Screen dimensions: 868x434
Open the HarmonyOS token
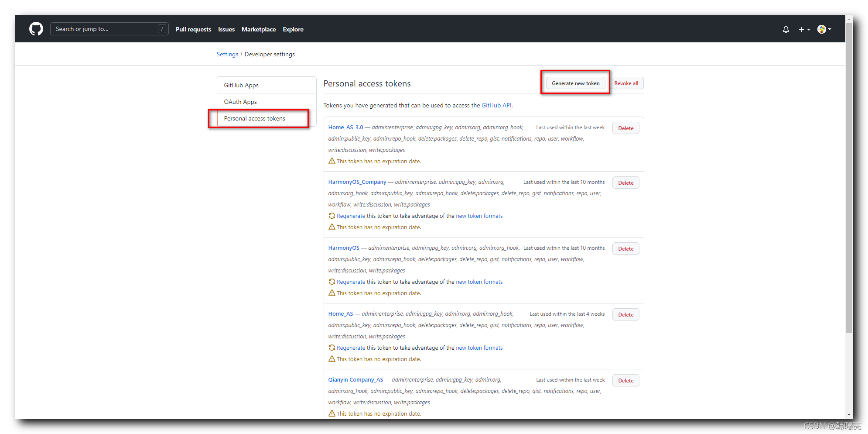[x=344, y=248]
